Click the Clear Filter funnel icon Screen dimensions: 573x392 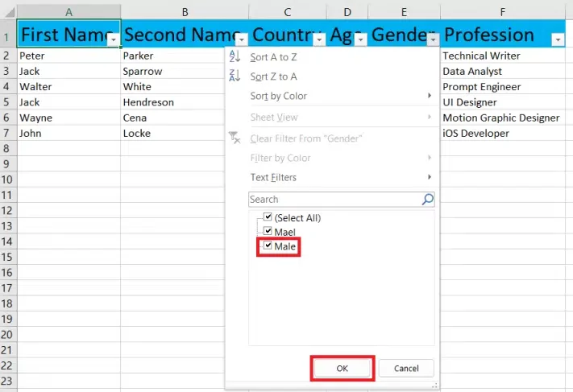click(x=235, y=138)
